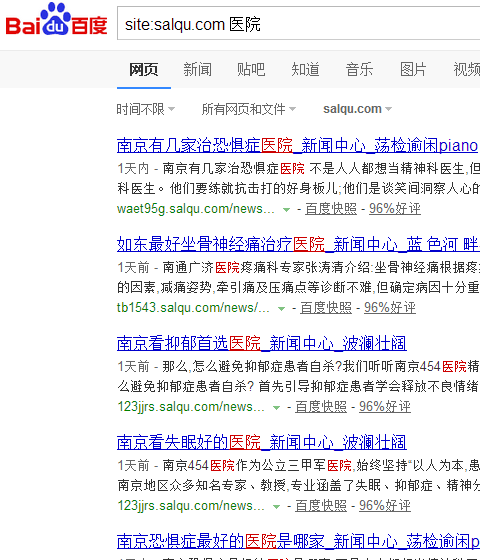The width and height of the screenshot is (480, 560).
Task: Open result 南京有几家治恐惧症医院
Action: click(x=298, y=146)
